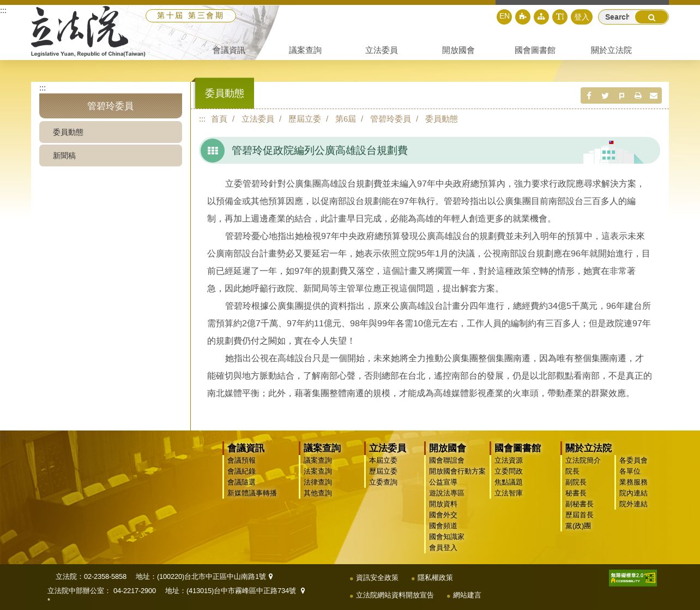Open the sitemap hierarchy icon

pos(541,17)
